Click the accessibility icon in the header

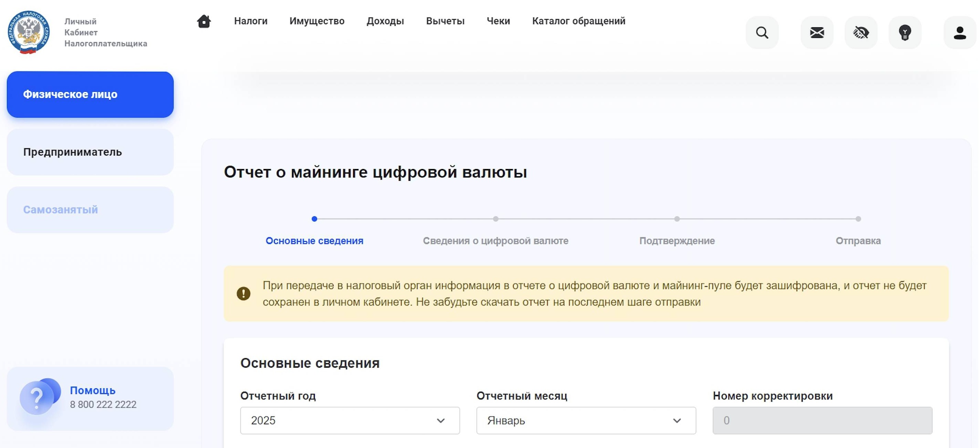(861, 32)
